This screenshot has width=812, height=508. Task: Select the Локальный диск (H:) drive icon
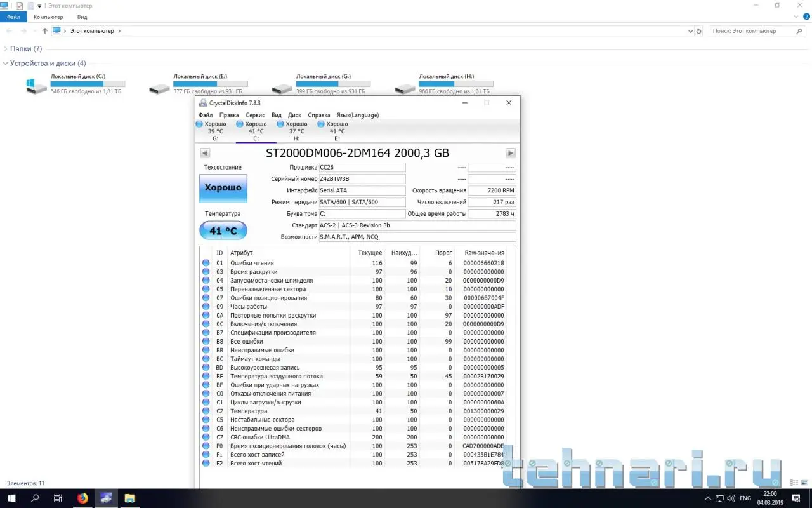coord(405,88)
